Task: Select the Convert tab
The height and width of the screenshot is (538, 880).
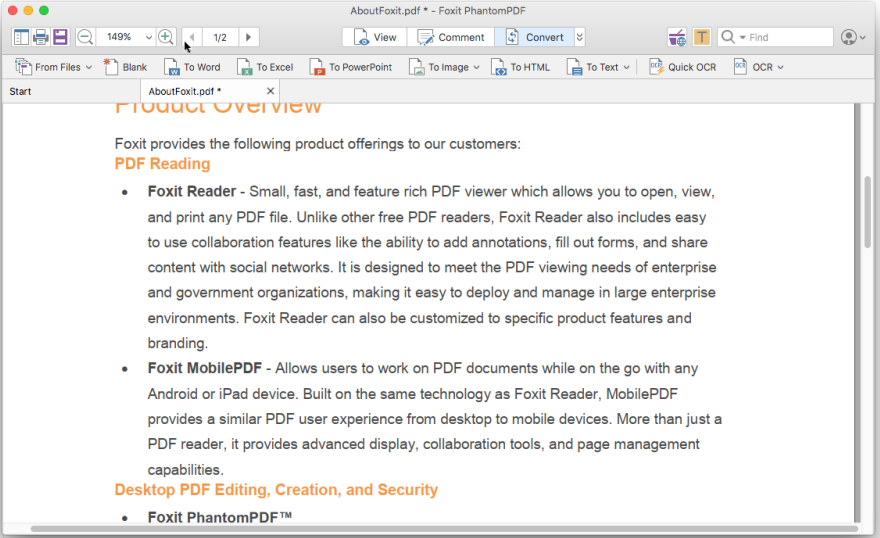Action: click(x=534, y=37)
